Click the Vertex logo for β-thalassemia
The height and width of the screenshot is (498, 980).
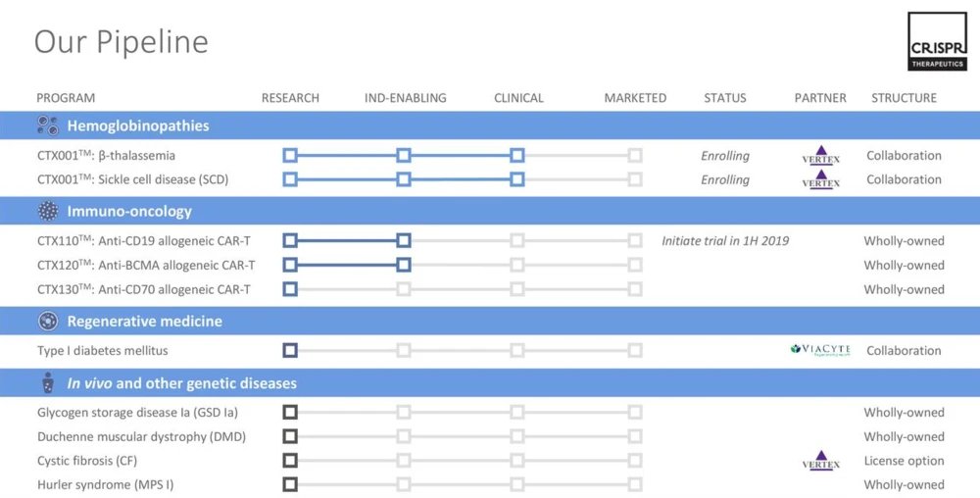coord(820,156)
